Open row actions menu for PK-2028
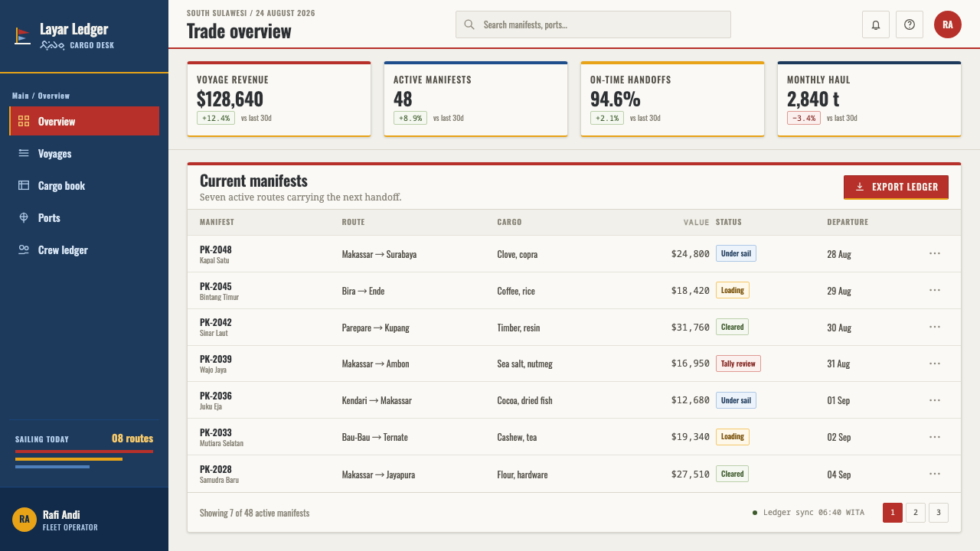Screen dimensions: 980x551 coord(935,474)
